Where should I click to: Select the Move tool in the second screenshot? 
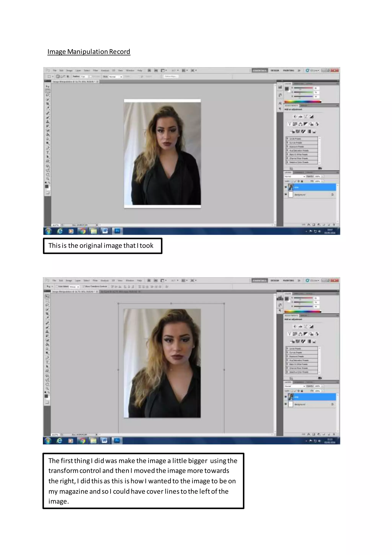[x=47, y=297]
